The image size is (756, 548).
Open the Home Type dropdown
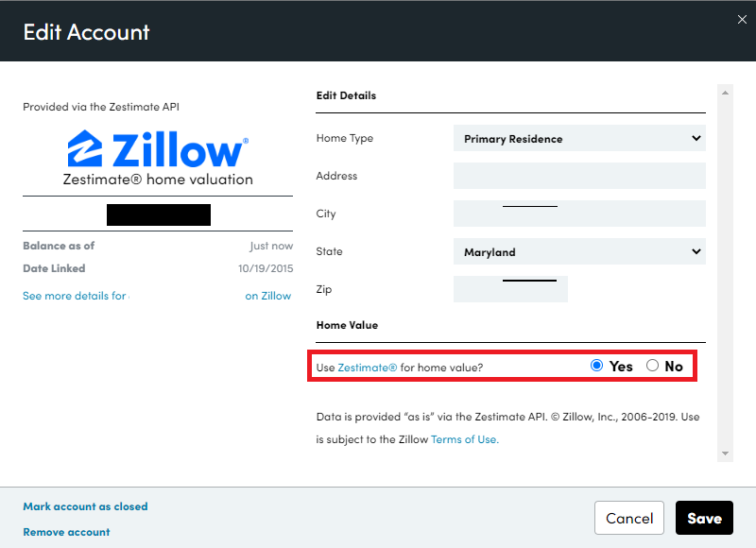(x=579, y=139)
